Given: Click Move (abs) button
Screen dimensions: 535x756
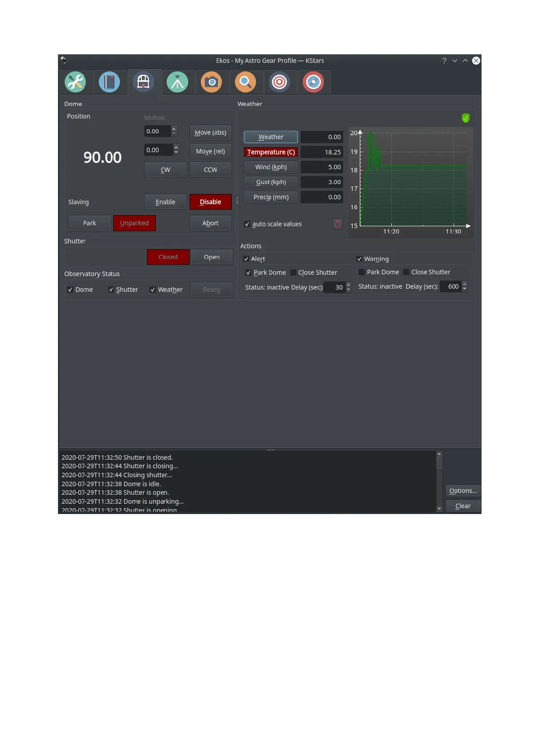Looking at the screenshot, I should point(210,132).
